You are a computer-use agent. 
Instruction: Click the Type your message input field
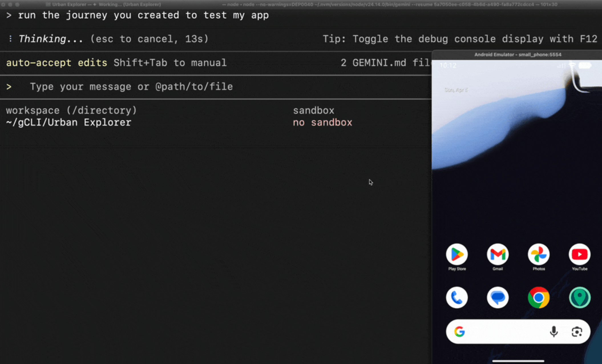(131, 86)
